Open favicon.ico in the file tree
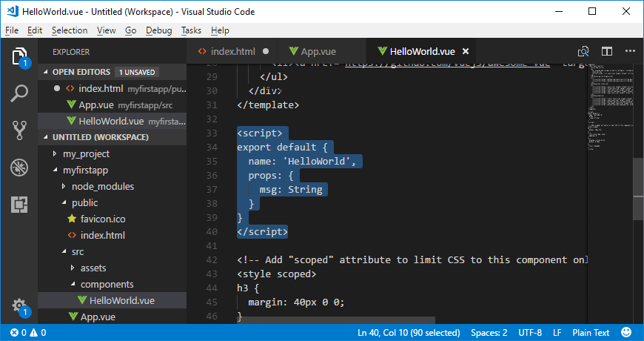The image size is (644, 341). [x=102, y=219]
